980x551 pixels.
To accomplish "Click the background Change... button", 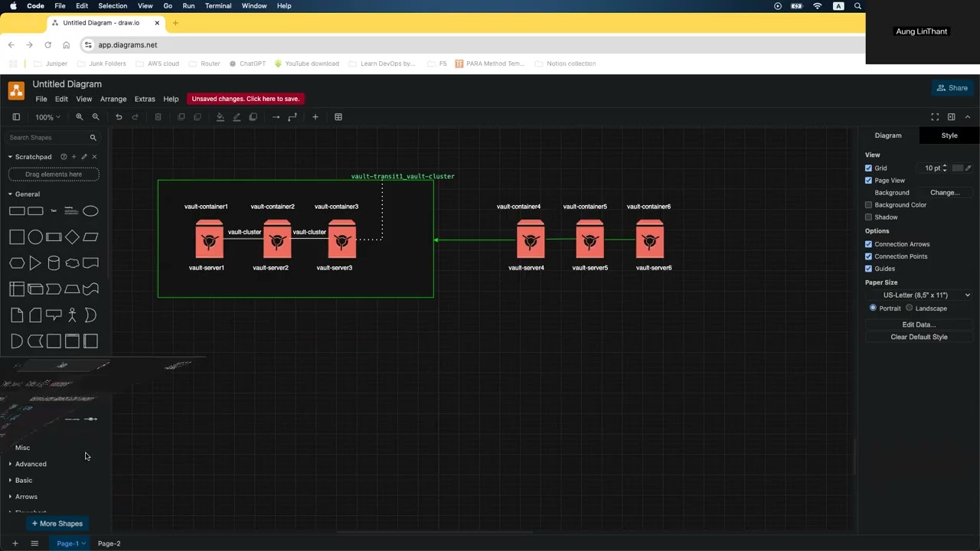I will tap(945, 193).
